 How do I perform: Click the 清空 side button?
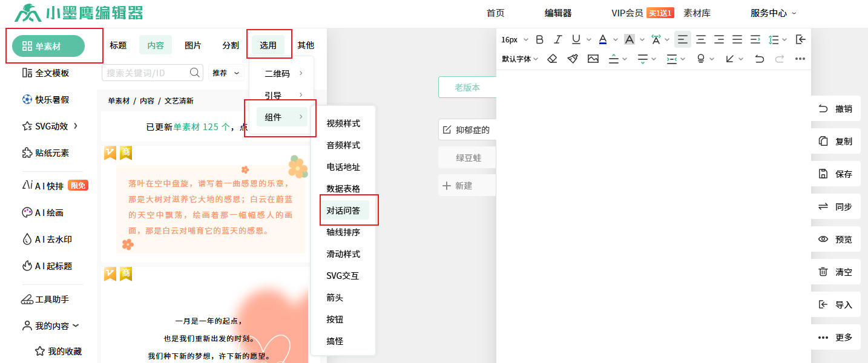pyautogui.click(x=835, y=272)
